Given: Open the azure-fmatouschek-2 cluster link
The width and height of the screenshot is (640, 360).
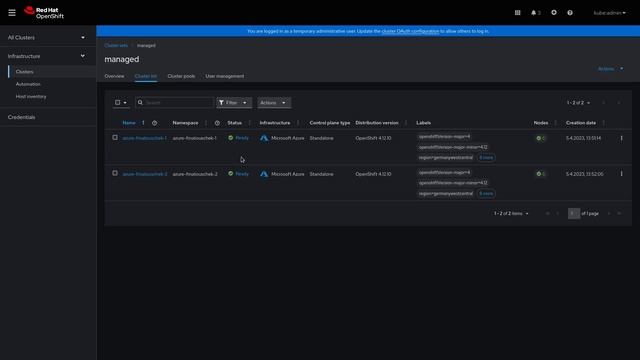Looking at the screenshot, I should [145, 174].
